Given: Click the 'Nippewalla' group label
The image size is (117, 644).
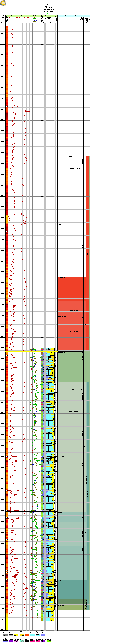Looking at the screenshot, I should pos(83,161).
